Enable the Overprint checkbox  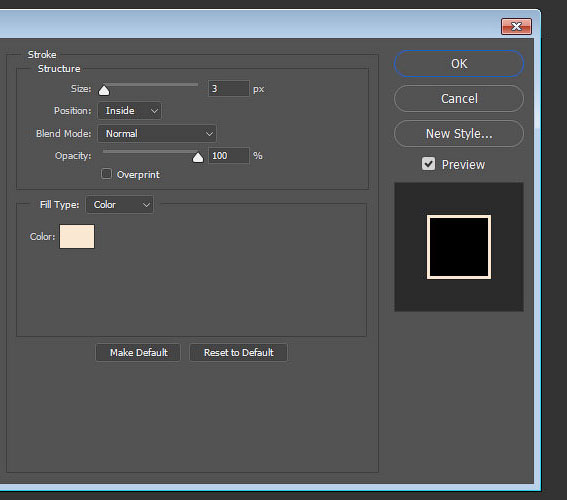pos(106,174)
